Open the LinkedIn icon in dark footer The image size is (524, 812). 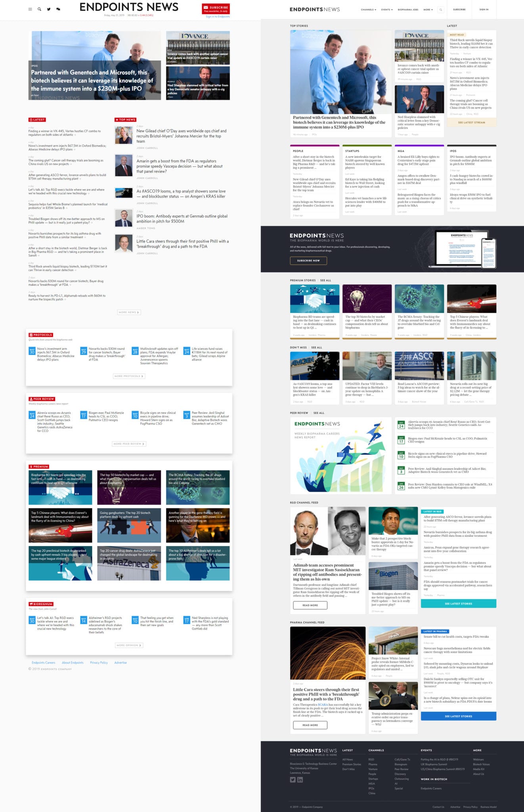coord(300,779)
